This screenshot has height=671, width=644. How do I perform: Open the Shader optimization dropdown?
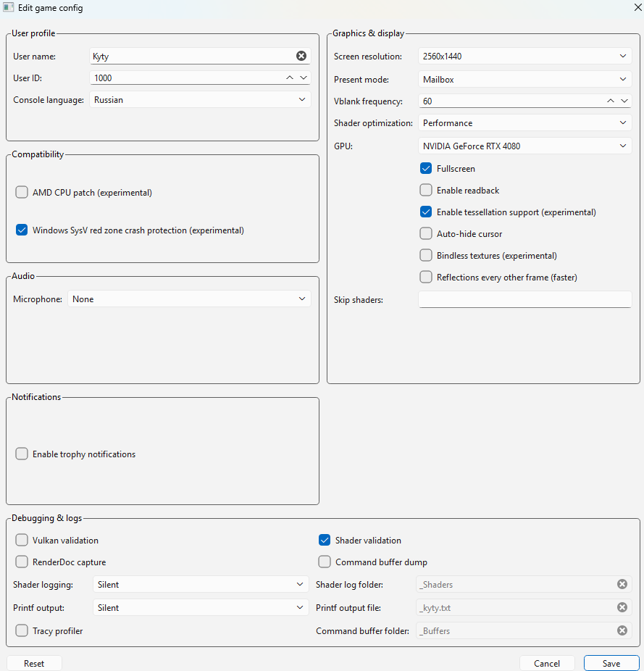tap(524, 122)
